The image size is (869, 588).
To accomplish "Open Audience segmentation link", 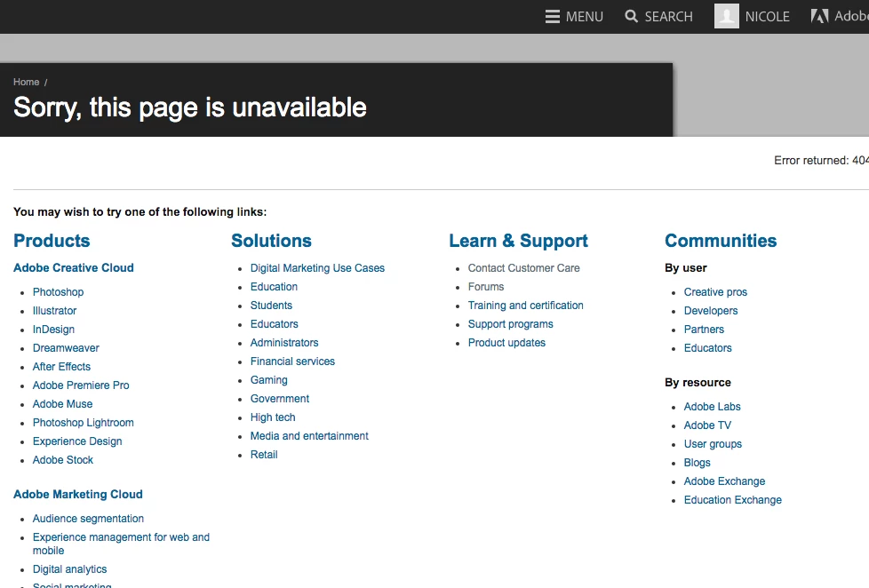I will click(88, 519).
